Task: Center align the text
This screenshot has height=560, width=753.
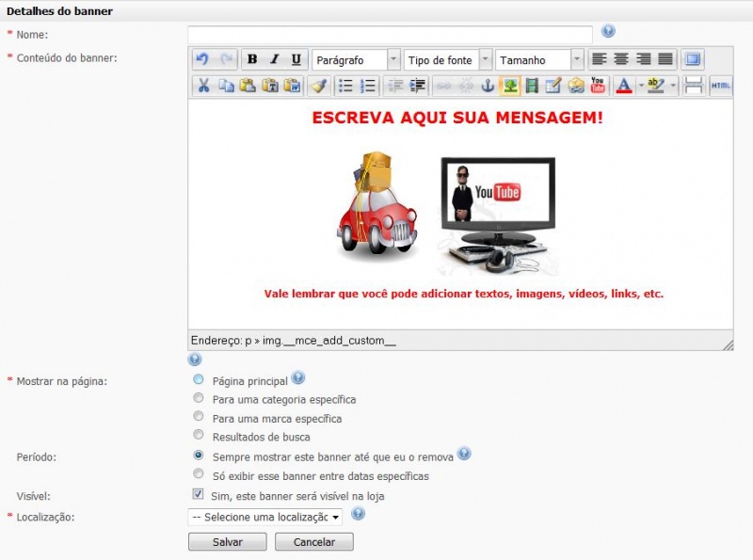Action: click(621, 59)
